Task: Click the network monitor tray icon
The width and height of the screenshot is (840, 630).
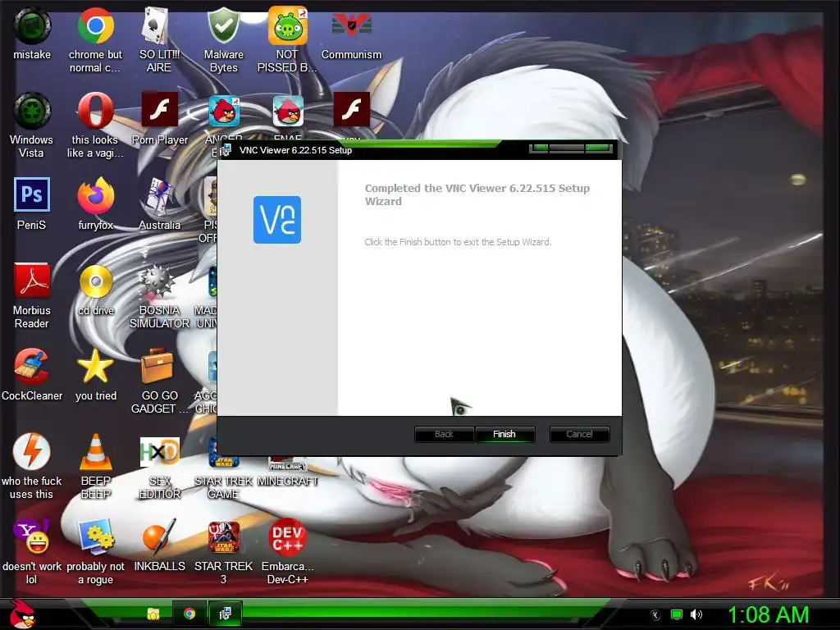Action: pyautogui.click(x=677, y=615)
